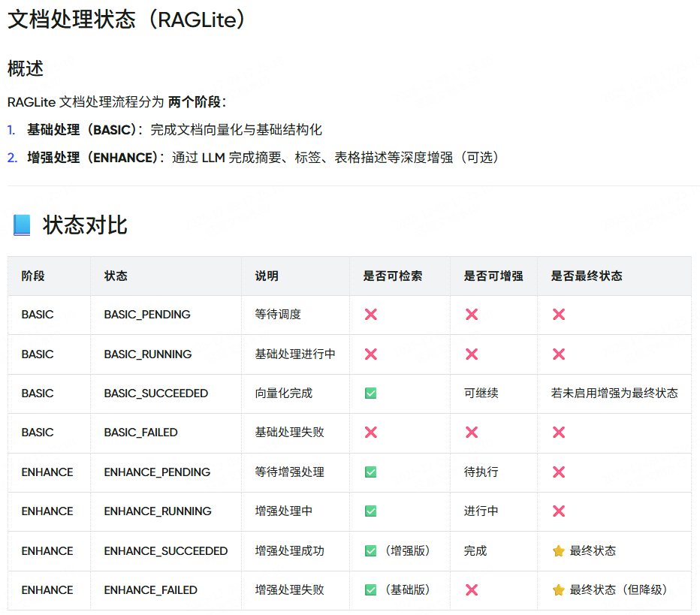700x615 pixels.
Task: Click the red cross for BASIC_FAILED enhancement
Action: 472,433
